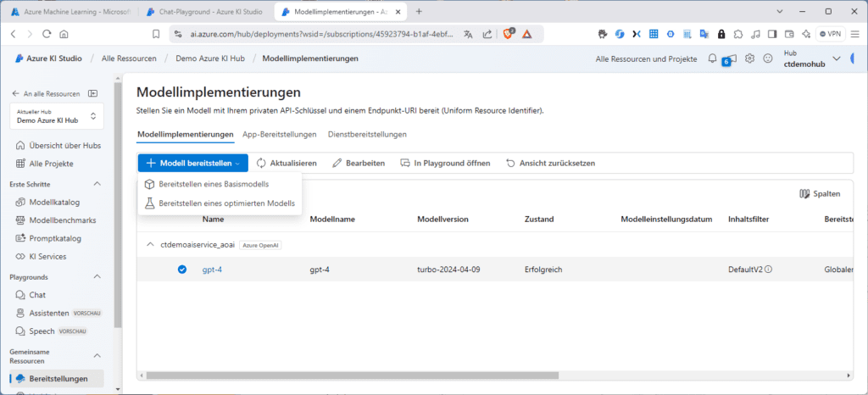This screenshot has width=868, height=395.
Task: Click the Erfolgreich status cell
Action: [543, 270]
